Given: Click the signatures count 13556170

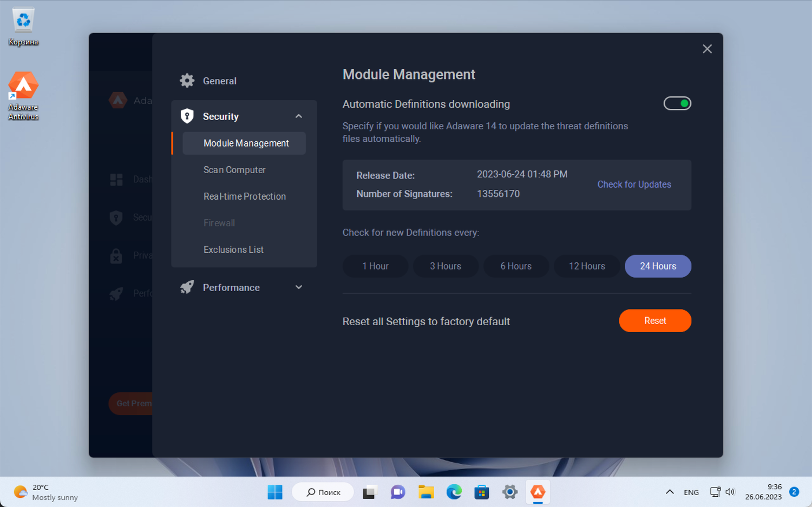Looking at the screenshot, I should (498, 194).
